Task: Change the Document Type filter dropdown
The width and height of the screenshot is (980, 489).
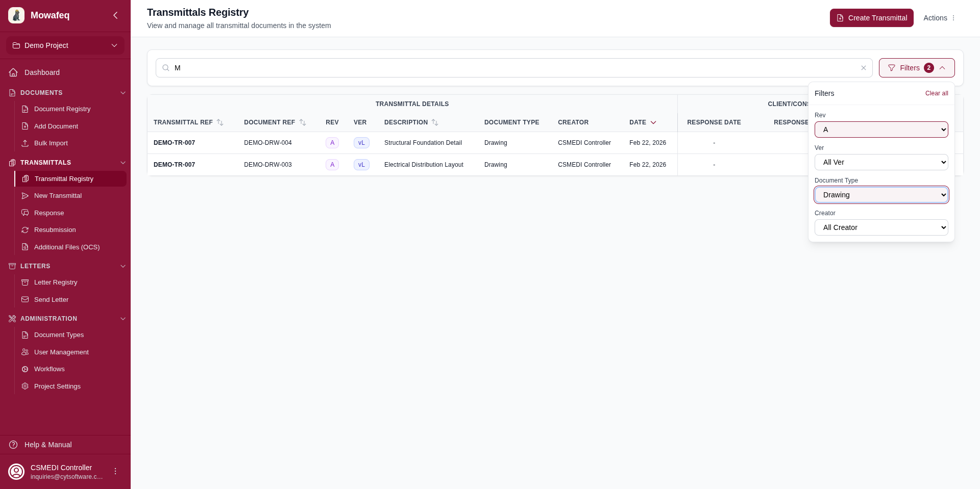Action: click(881, 195)
